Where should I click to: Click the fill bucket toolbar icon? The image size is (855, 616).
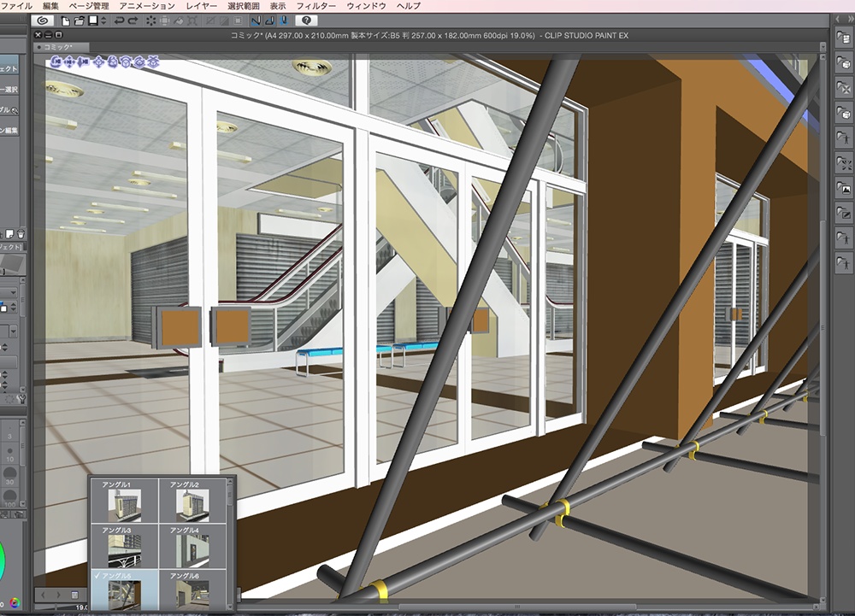pos(179,21)
